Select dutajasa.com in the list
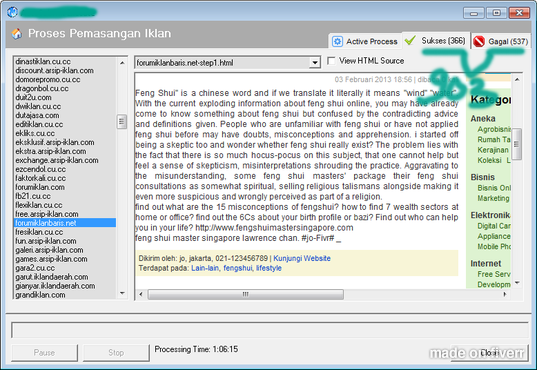Screen dimensions: 537x370 (65, 115)
